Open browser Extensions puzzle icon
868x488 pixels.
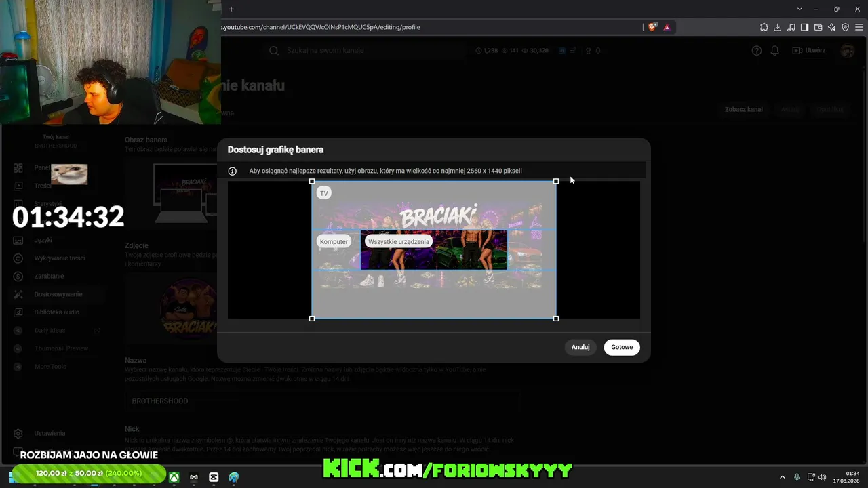point(764,27)
